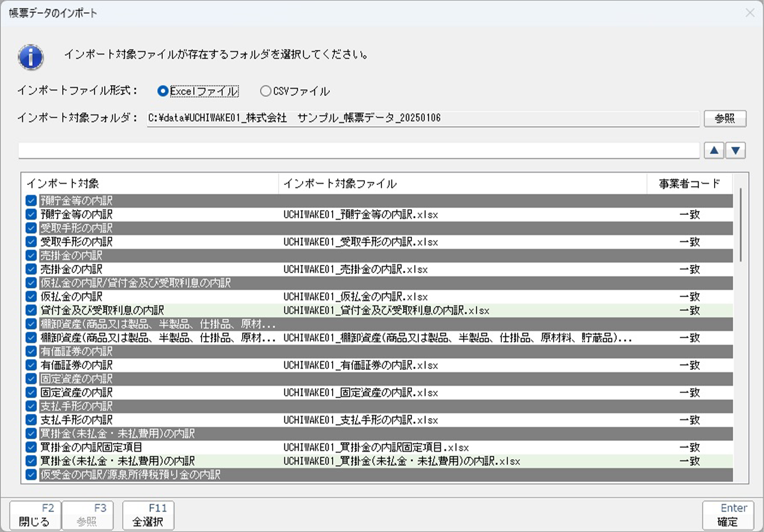Uncheck the 預貯金等の内訳 header row checkbox
This screenshot has width=764, height=532.
31,201
